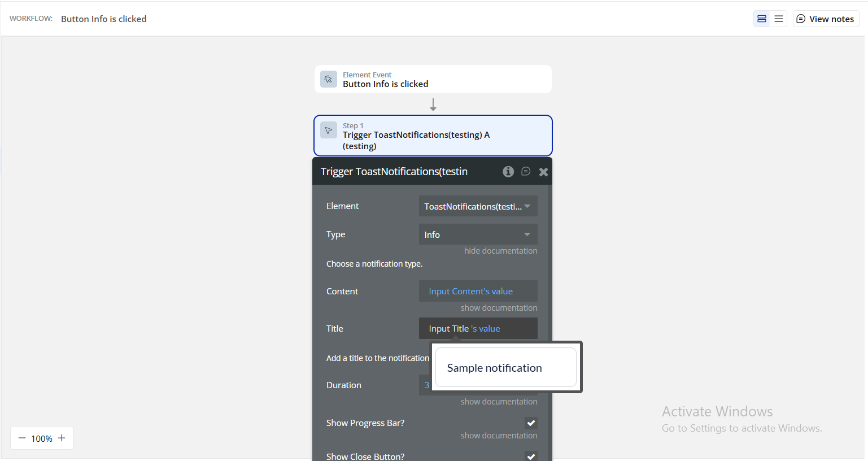Click the Element Event cursor icon

329,79
